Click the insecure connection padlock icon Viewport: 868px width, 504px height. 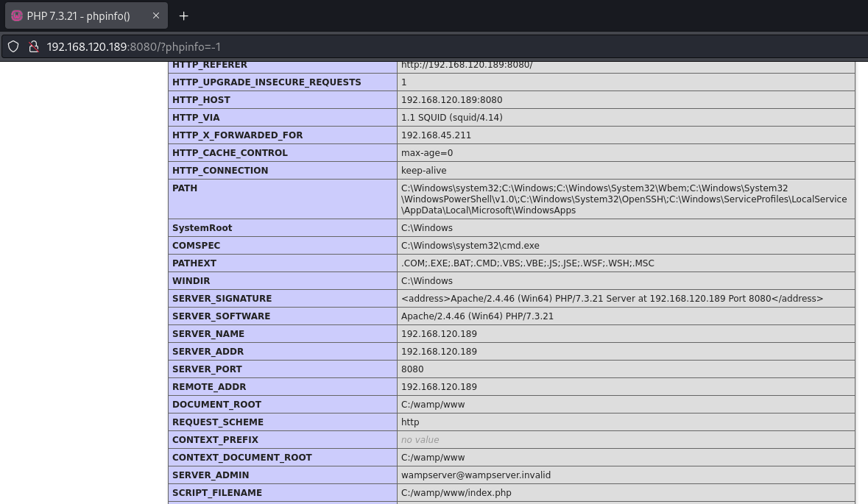(33, 46)
